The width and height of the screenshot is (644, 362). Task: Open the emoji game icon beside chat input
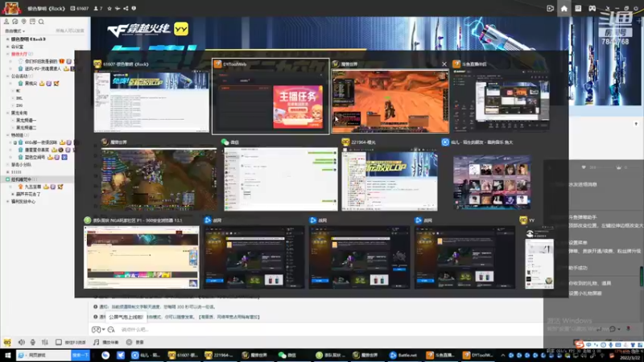pyautogui.click(x=97, y=330)
